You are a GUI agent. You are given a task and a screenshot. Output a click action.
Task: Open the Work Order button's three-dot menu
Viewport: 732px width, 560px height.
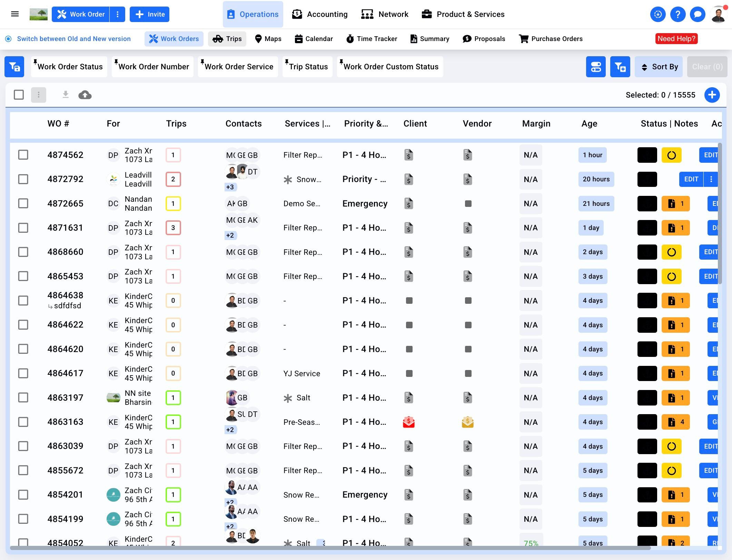pos(118,14)
